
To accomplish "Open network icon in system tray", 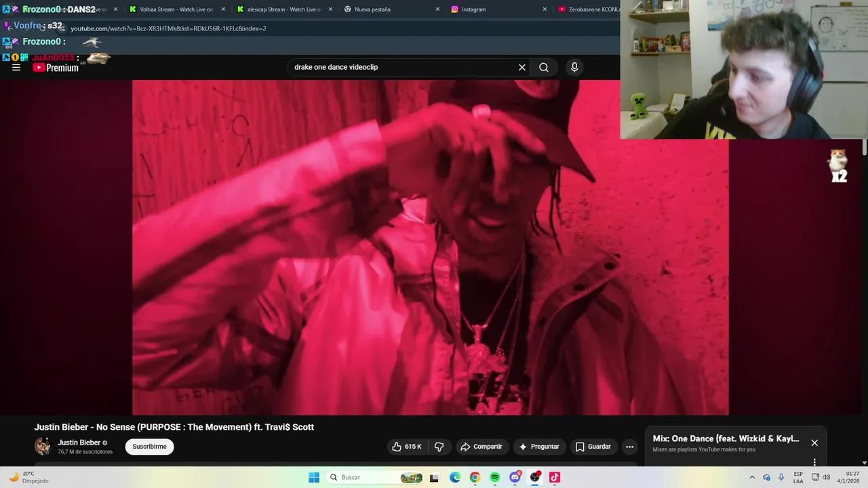I will [x=814, y=477].
